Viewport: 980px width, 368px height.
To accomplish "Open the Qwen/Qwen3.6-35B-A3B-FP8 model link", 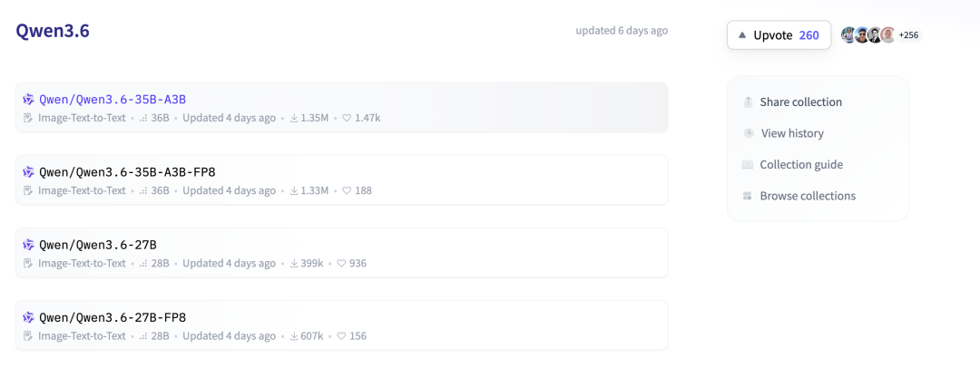I will [127, 172].
